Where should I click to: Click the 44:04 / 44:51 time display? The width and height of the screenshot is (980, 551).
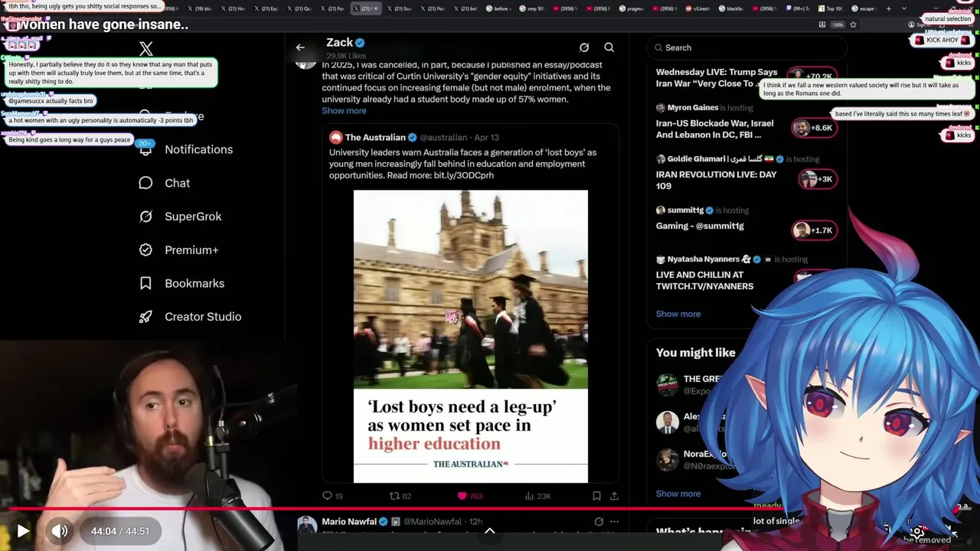tap(120, 531)
